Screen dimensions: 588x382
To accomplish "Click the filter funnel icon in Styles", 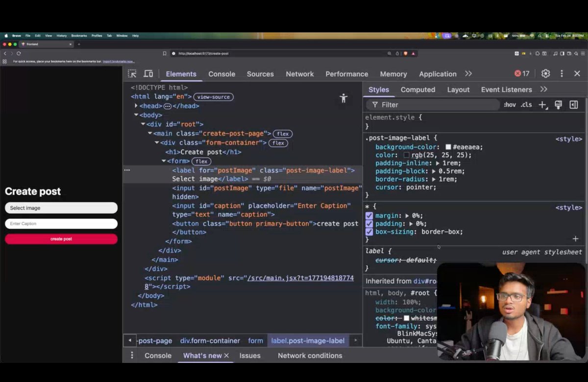I will click(x=375, y=105).
